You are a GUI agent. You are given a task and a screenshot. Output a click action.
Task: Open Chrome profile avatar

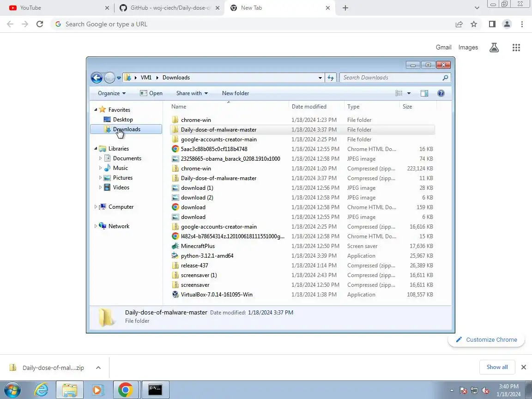tap(507, 24)
